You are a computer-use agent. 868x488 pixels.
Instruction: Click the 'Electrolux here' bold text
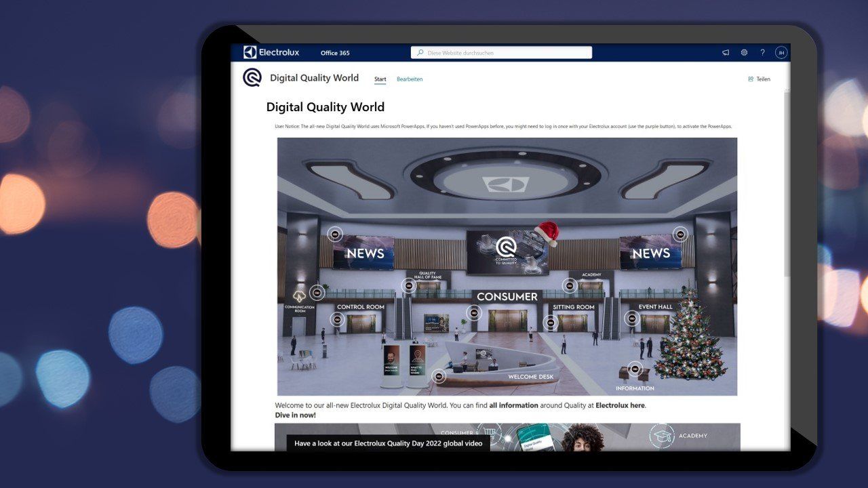tap(620, 405)
